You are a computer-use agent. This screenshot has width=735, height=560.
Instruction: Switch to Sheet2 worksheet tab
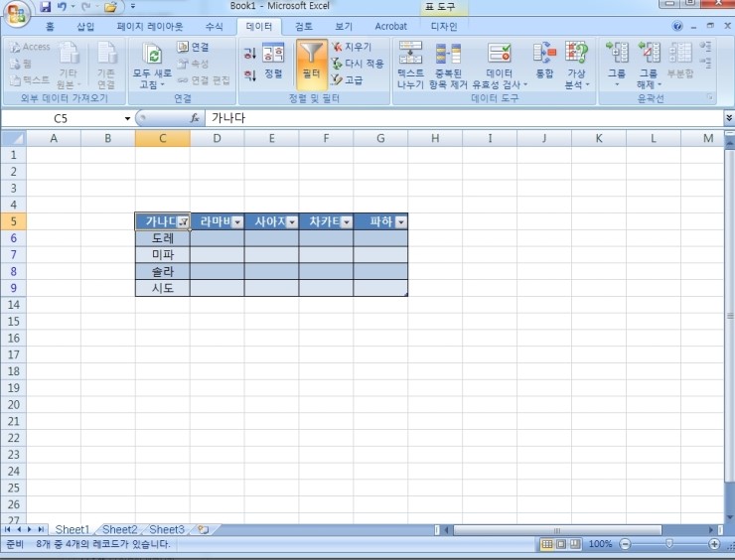tap(120, 530)
